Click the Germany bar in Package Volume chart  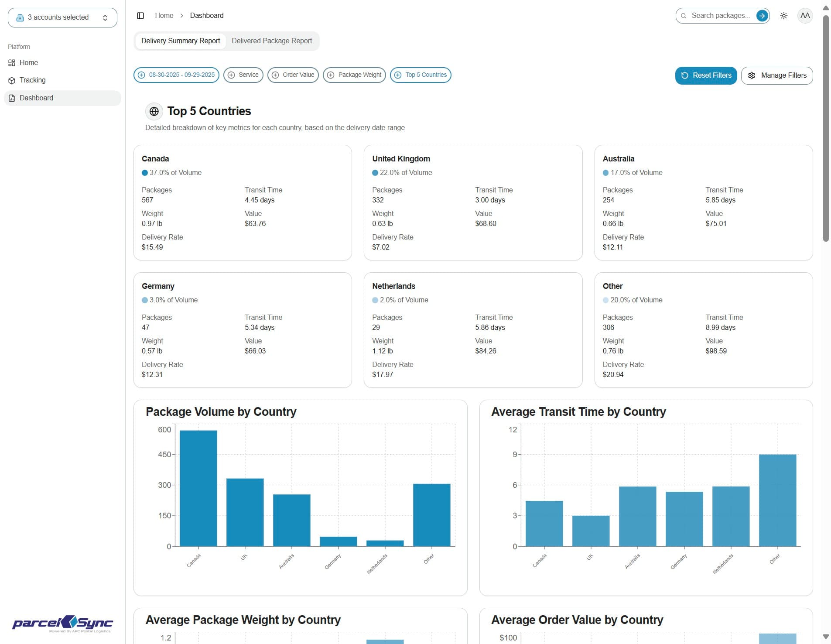pyautogui.click(x=339, y=541)
